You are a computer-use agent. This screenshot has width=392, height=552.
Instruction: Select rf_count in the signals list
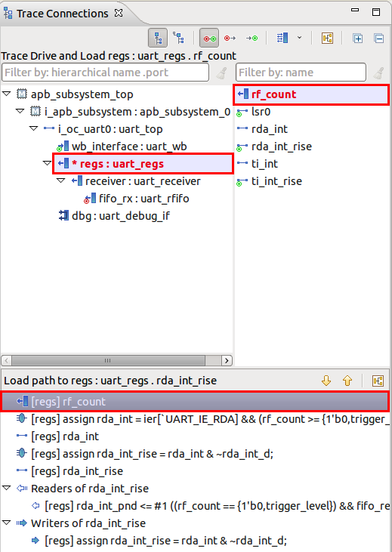coord(311,94)
